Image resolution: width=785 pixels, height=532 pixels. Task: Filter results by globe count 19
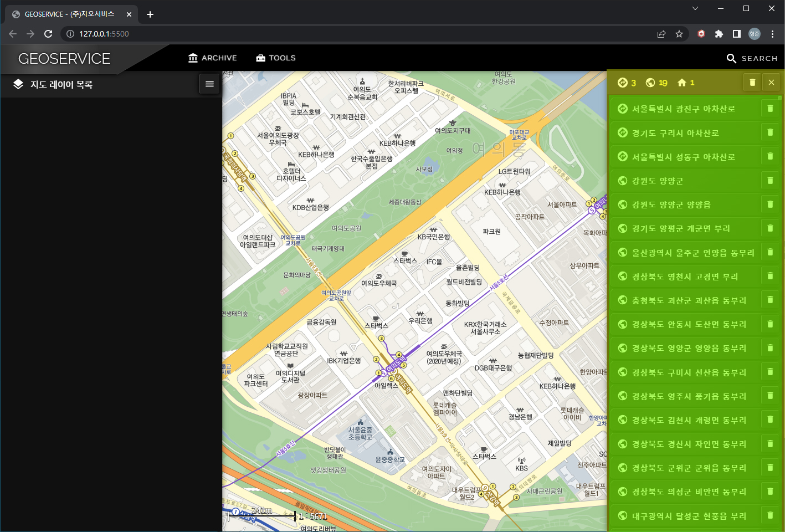coord(656,83)
